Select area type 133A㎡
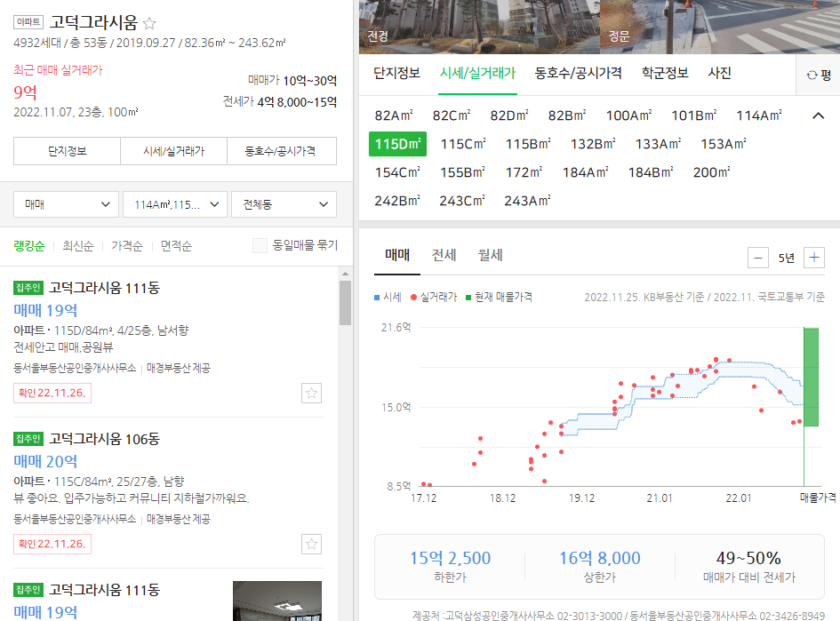Image resolution: width=840 pixels, height=621 pixels. [x=659, y=144]
